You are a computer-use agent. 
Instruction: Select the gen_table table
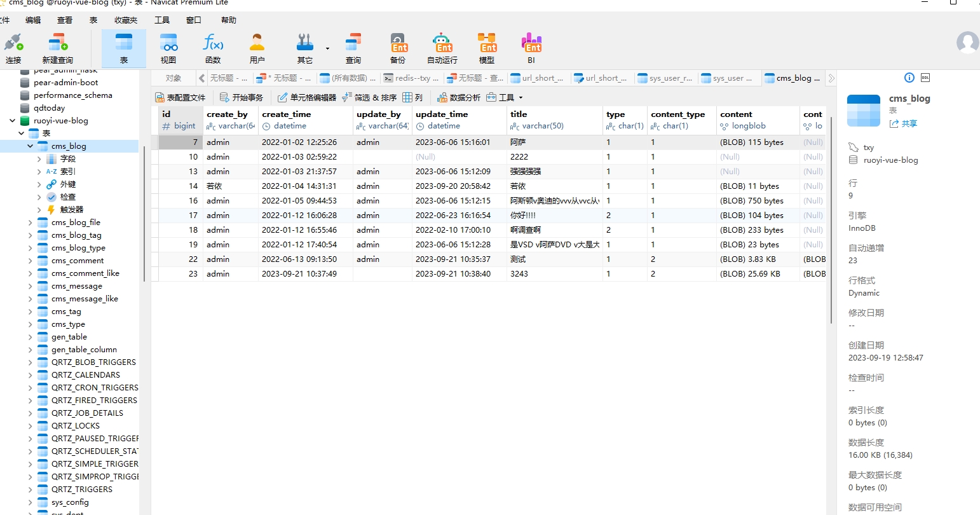click(69, 336)
